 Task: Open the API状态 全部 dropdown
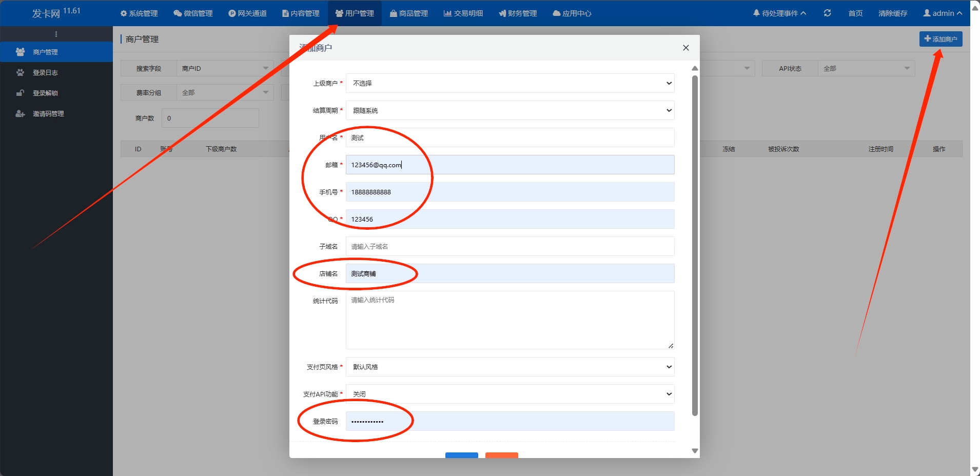(x=866, y=68)
